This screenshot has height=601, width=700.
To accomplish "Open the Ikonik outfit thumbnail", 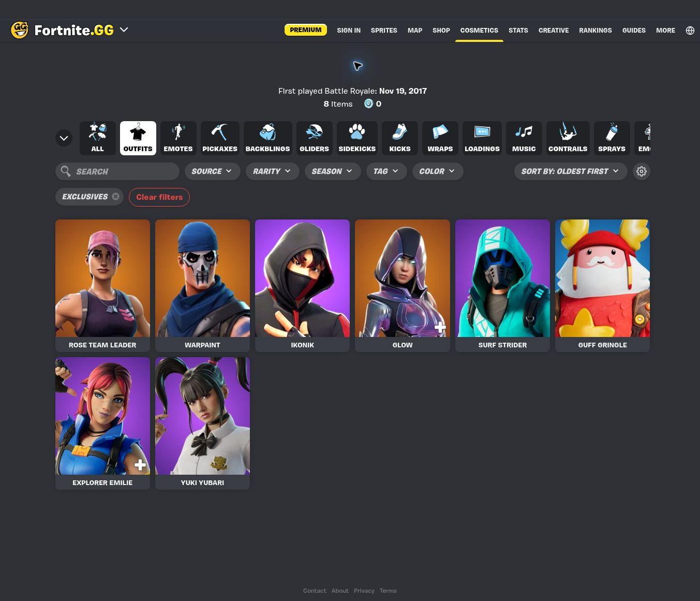I will (302, 278).
